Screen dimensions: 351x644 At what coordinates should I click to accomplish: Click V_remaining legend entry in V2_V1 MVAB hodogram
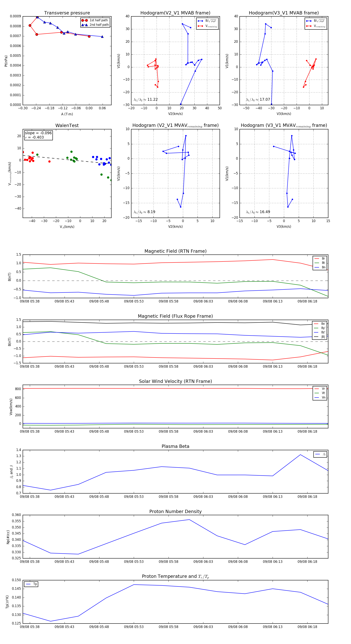pos(207,26)
